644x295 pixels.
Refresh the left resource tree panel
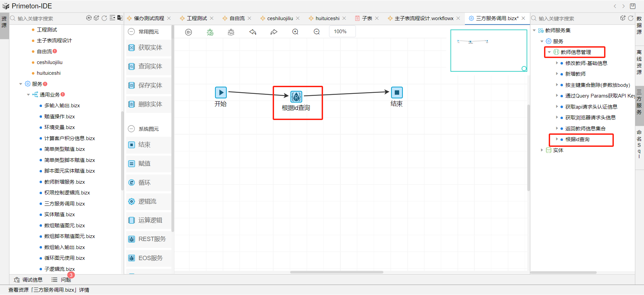click(x=104, y=18)
